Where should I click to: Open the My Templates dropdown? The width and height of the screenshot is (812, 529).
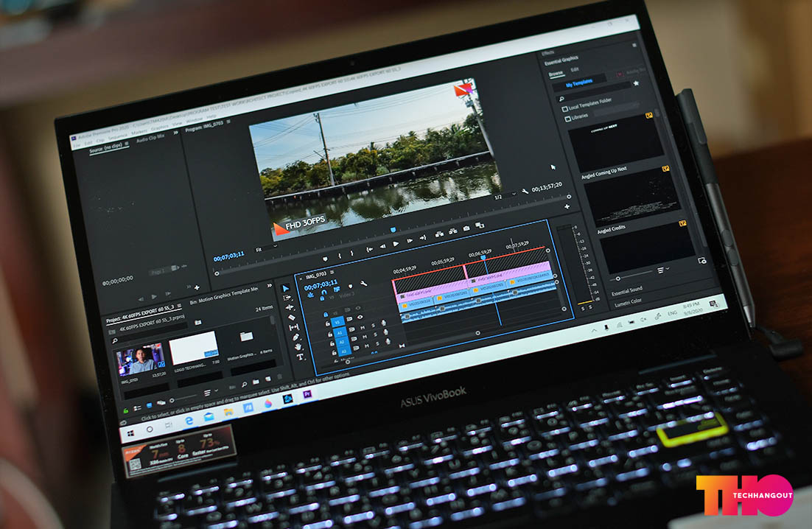pos(578,83)
